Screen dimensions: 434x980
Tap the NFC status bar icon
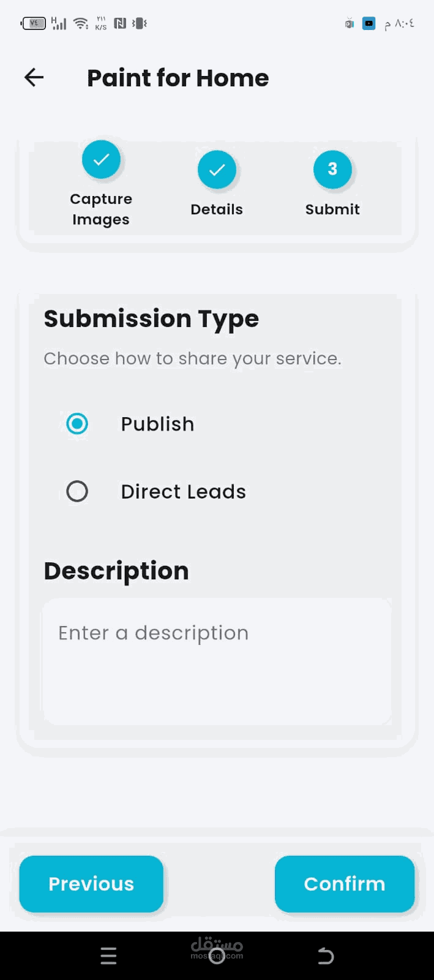(120, 23)
